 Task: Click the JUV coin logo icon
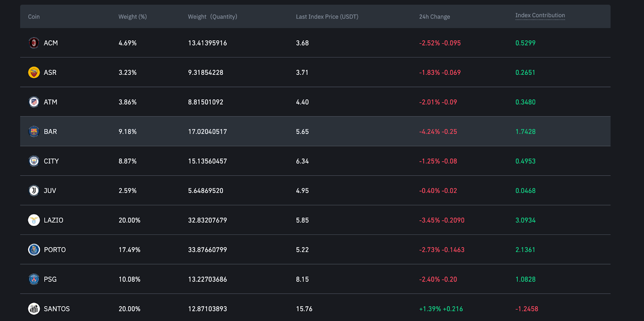click(34, 191)
